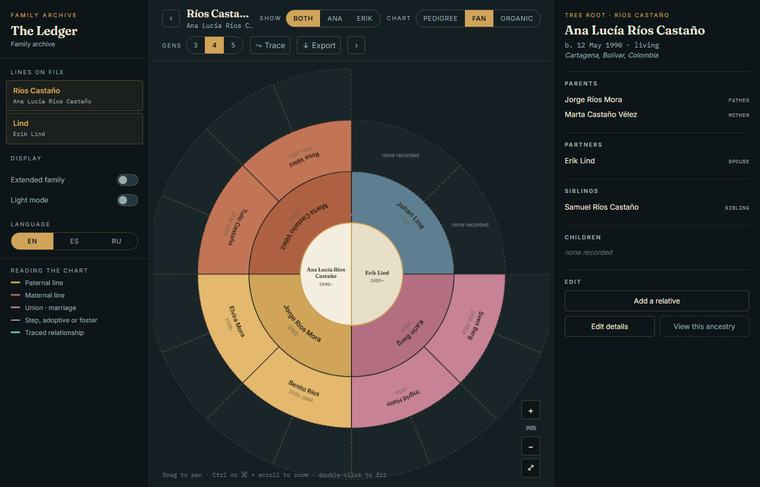Screen dimensions: 760x487
Task: Click the Traced relationship legend swatch
Action: point(16,332)
